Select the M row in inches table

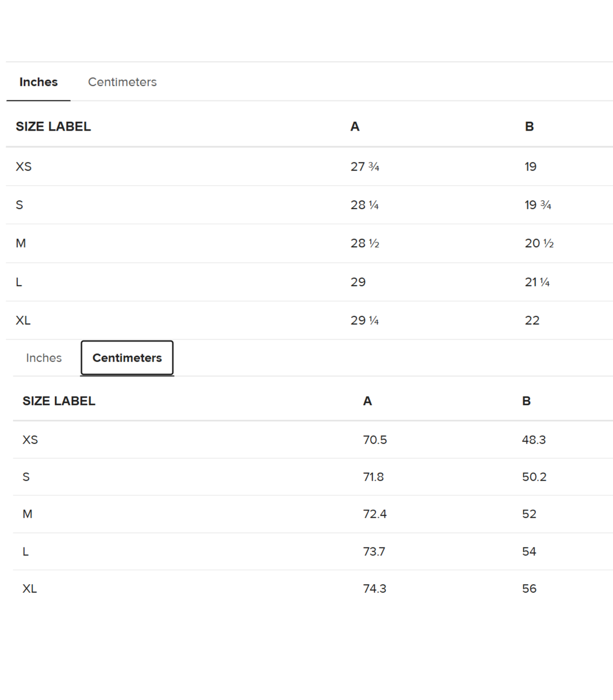point(310,244)
